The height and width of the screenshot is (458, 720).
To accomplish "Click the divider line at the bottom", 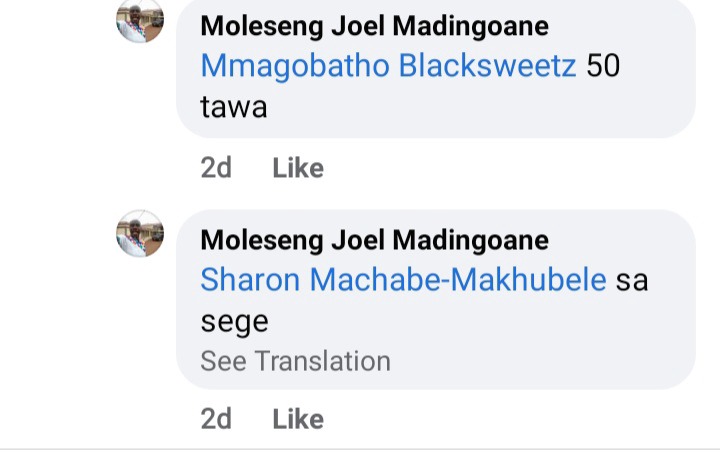I will click(360, 449).
